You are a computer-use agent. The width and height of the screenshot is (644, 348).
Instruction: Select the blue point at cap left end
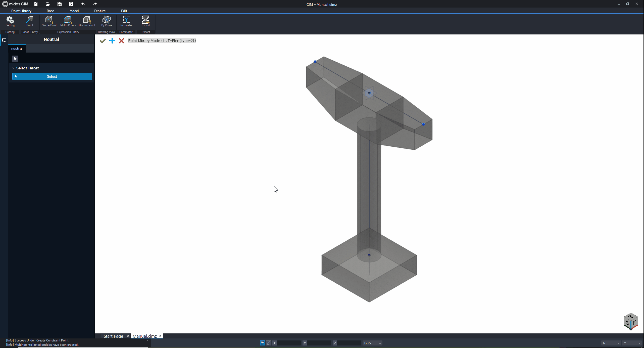tap(315, 62)
